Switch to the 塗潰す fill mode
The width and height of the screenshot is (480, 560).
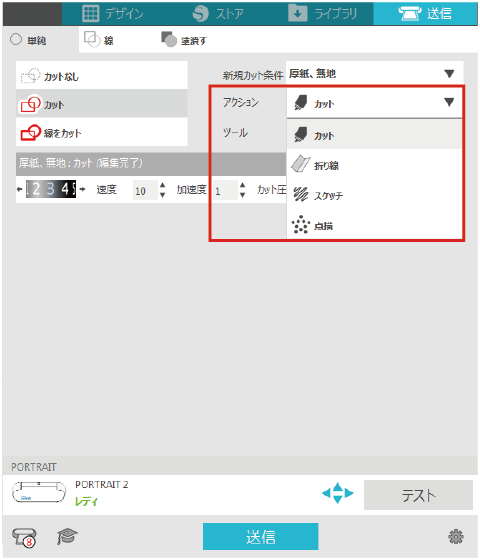[184, 40]
